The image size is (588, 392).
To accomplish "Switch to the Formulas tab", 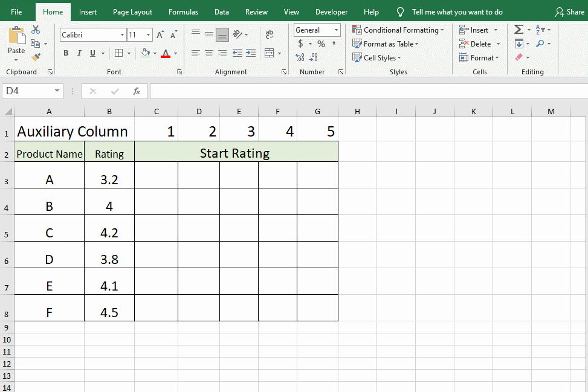I will [x=183, y=12].
